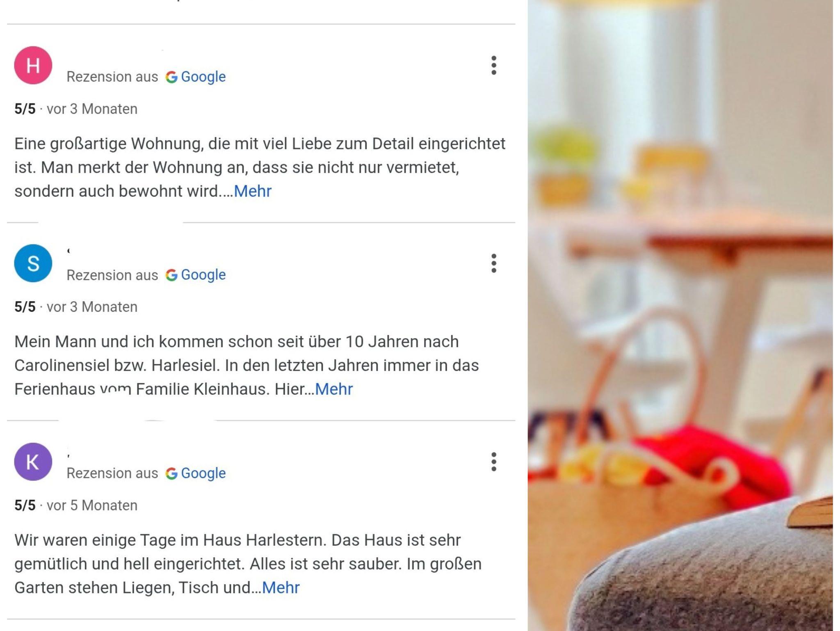Click 'Rezension aus' label in first review

(x=112, y=77)
